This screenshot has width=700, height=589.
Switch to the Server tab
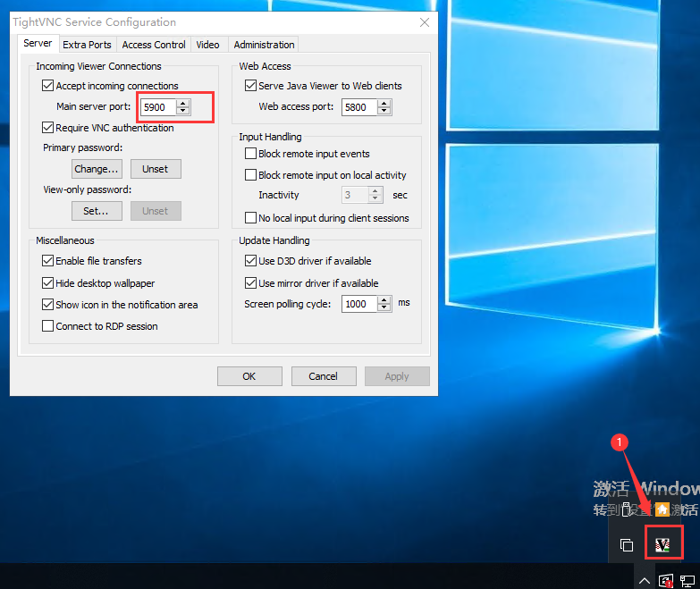[x=38, y=43]
